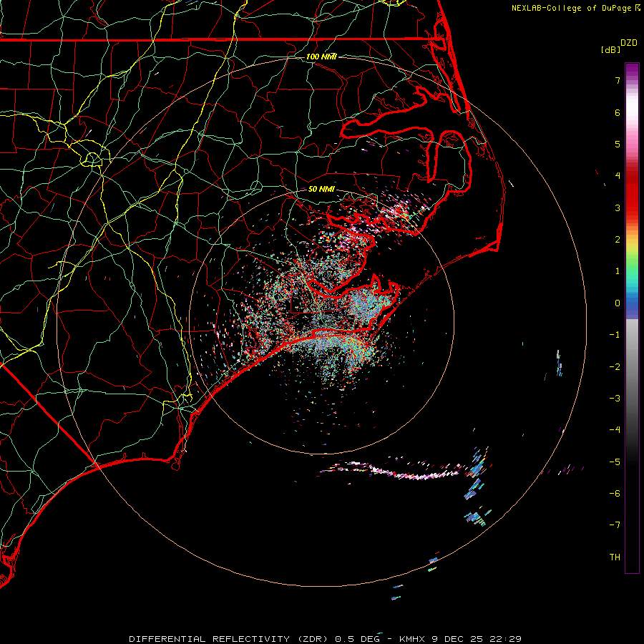Click the -5 value on the dB scale
Viewport: 644px width, 644px height.
point(615,462)
